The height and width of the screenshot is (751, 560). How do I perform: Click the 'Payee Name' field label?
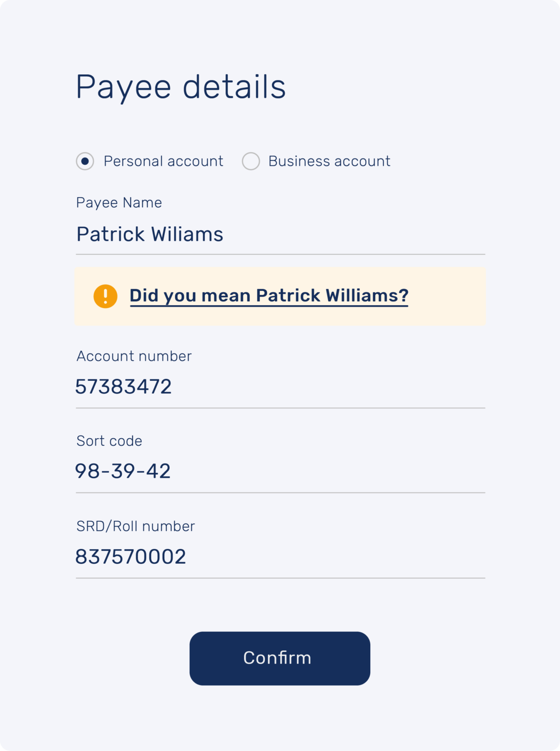[x=119, y=203]
